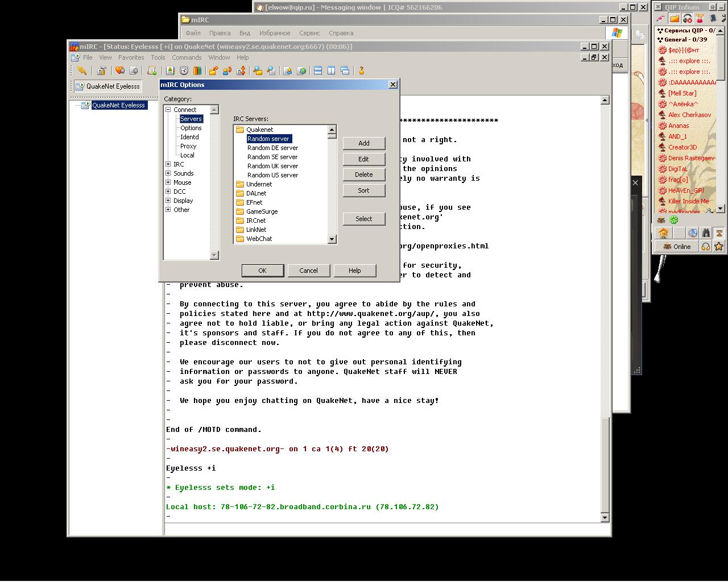Select the Identd item under Connect

[189, 137]
